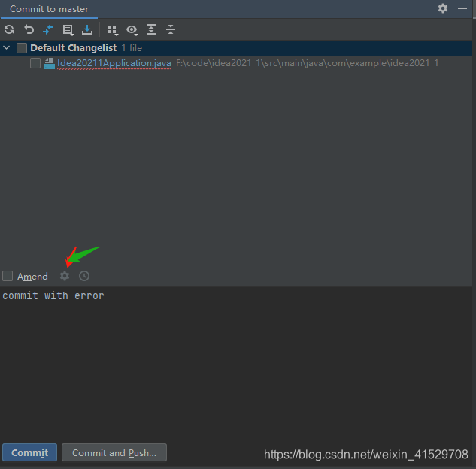The width and height of the screenshot is (476, 469).
Task: Click the file path F:\code\idea2021_1 text
Action: (x=308, y=63)
